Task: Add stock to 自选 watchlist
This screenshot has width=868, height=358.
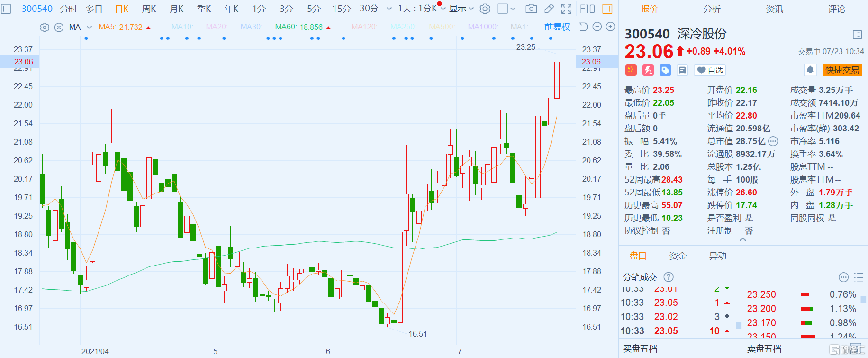Action: (710, 70)
